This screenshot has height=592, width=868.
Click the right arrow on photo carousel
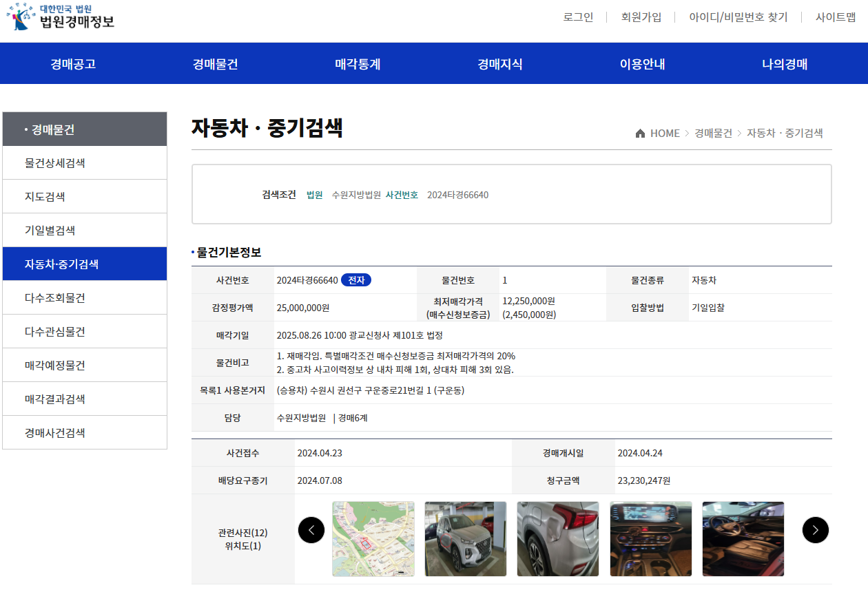tap(816, 530)
